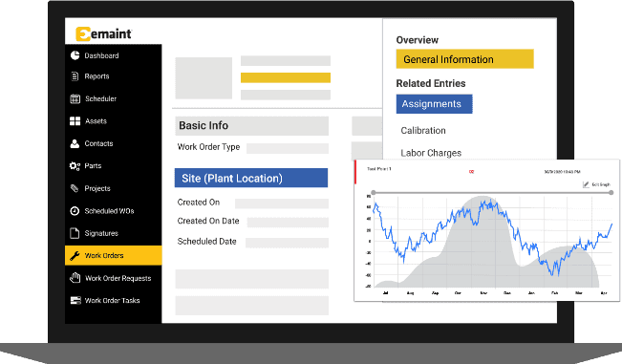
Task: Select the General Information tab
Action: pos(465,59)
